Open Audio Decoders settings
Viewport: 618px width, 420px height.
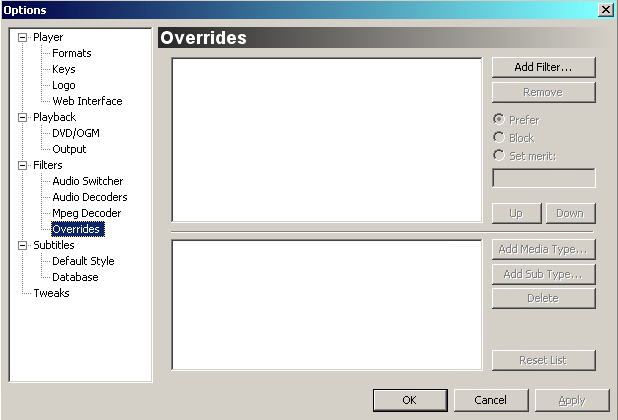[x=90, y=197]
